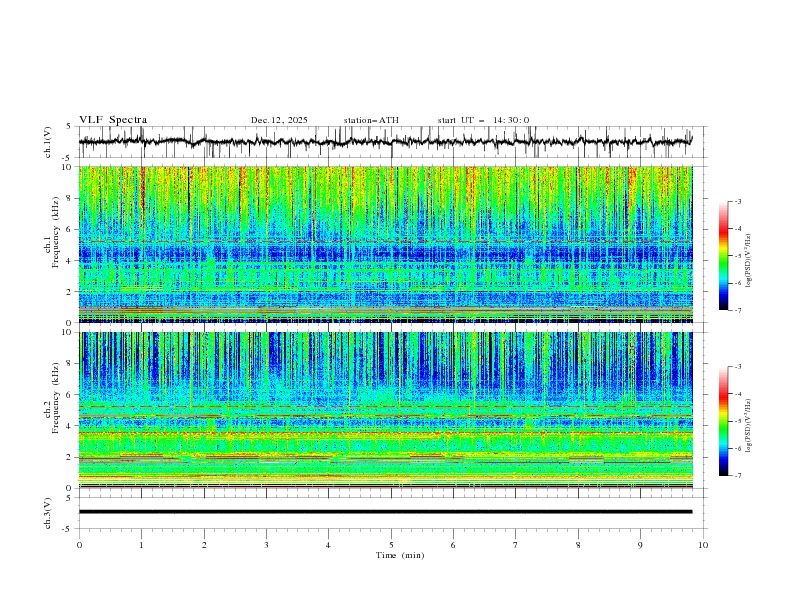
Task: Click time axis tick label "6"
Action: point(453,545)
